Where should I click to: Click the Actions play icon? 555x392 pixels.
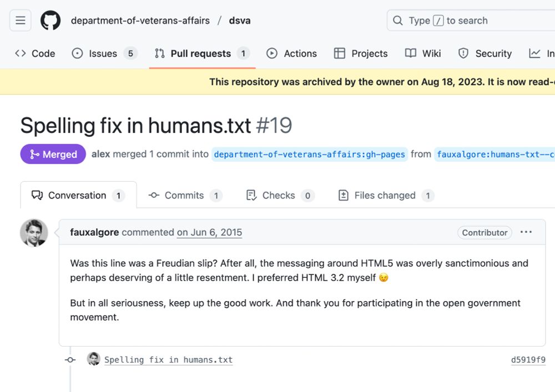pos(272,53)
